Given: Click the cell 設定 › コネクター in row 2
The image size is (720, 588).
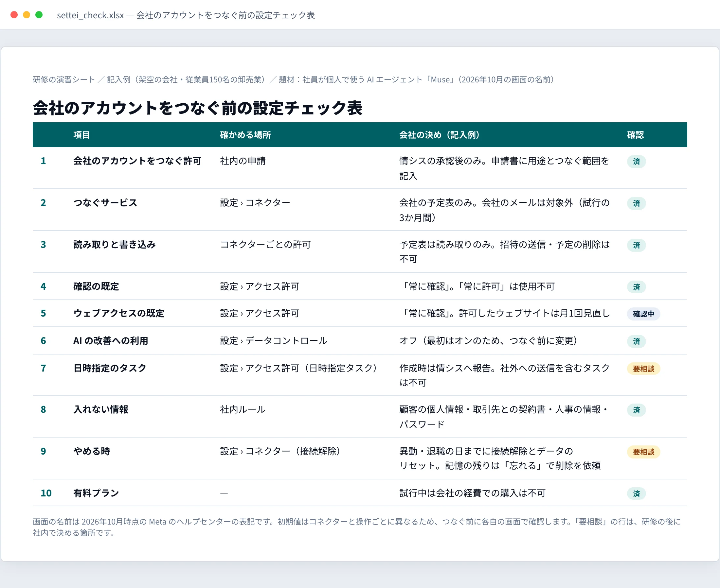Looking at the screenshot, I should tap(255, 202).
